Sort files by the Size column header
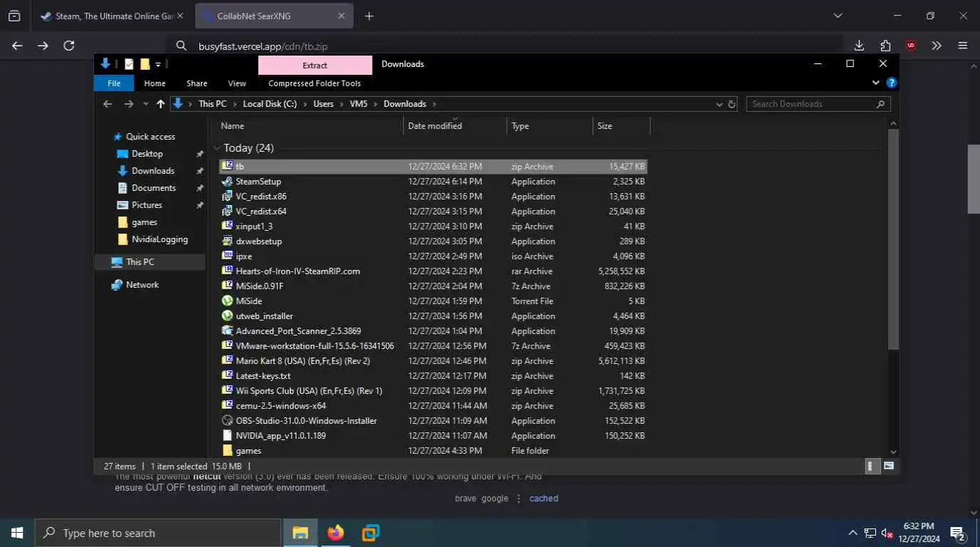Viewport: 980px width, 547px height. (x=605, y=126)
